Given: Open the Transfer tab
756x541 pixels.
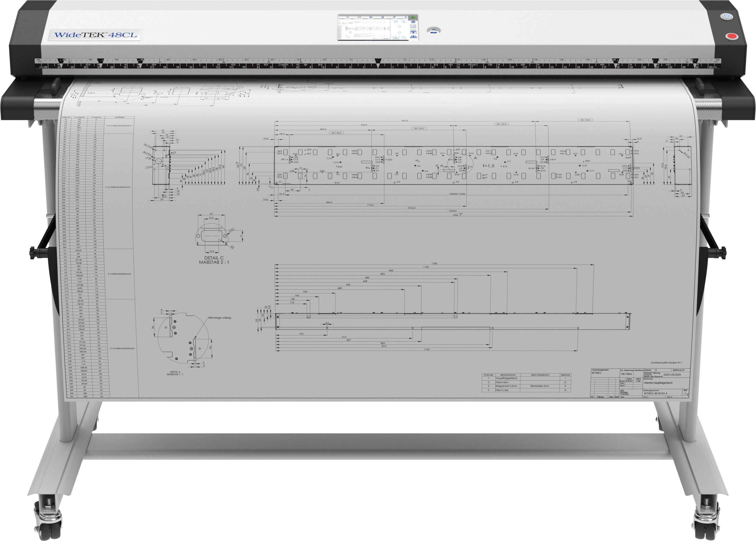Looking at the screenshot, I should pyautogui.click(x=402, y=18).
